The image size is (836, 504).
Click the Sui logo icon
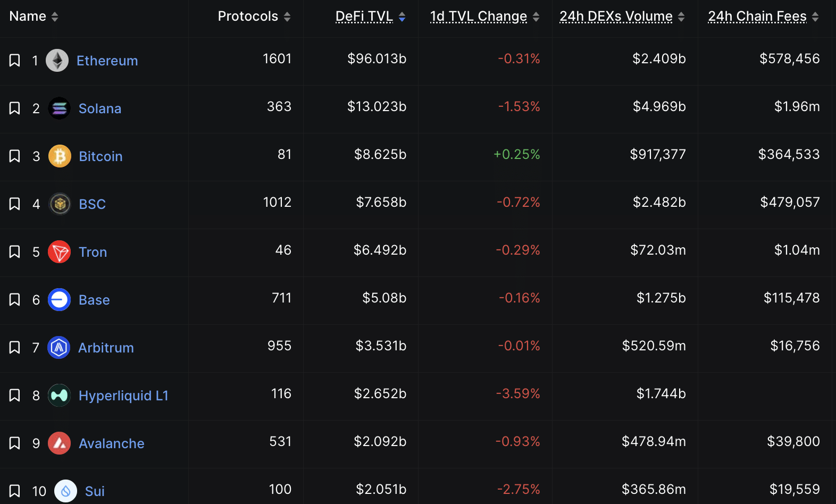pos(65,490)
